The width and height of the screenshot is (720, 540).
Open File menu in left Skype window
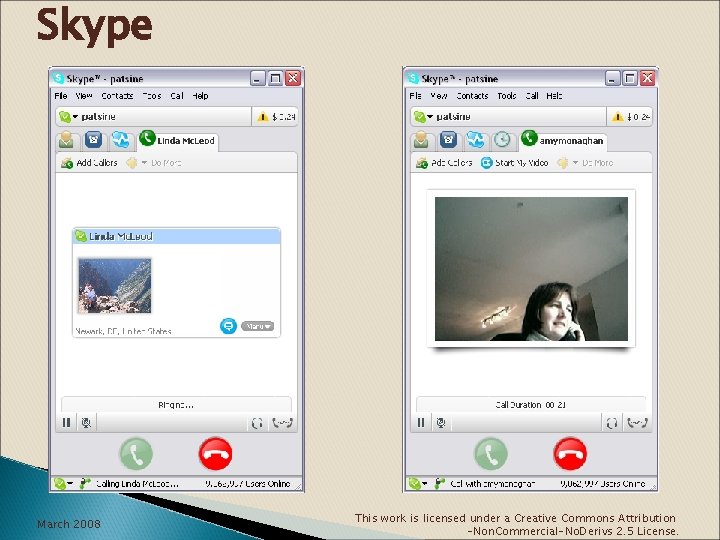click(61, 96)
